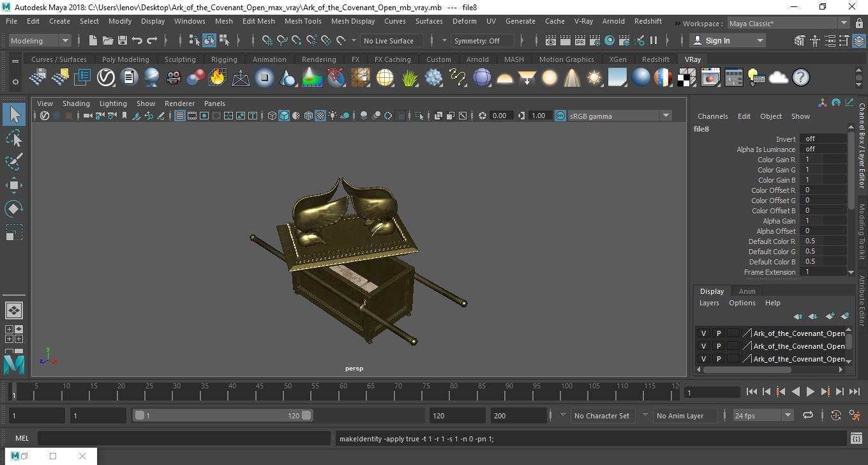
Task: Undo the last action with the toolbar arrow
Action: [137, 40]
